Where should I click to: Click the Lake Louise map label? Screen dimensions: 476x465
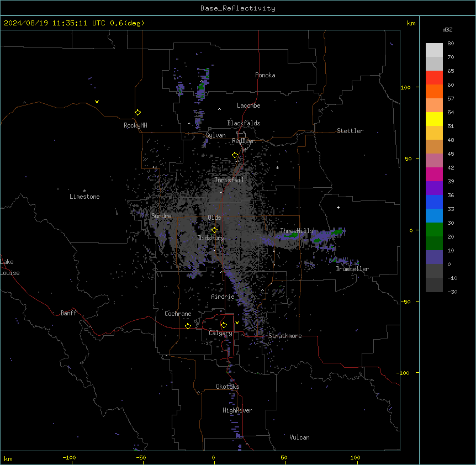[x=10, y=267]
